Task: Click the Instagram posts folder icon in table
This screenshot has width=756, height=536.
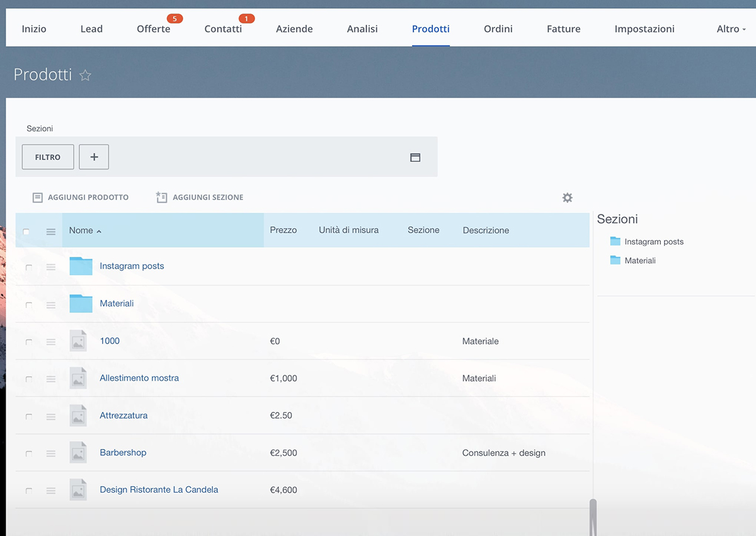Action: tap(81, 266)
